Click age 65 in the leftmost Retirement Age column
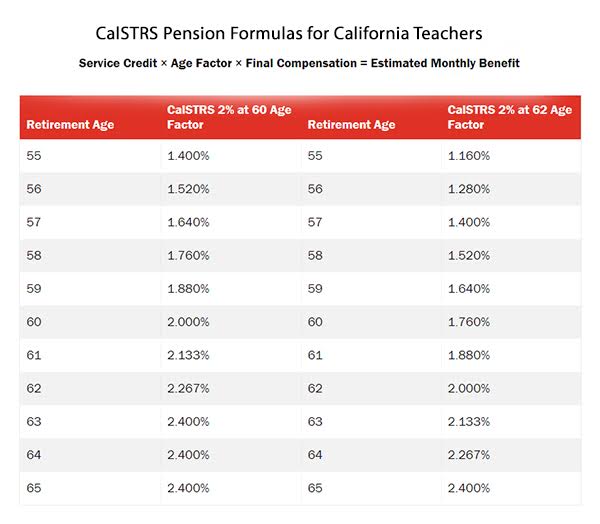 point(36,487)
